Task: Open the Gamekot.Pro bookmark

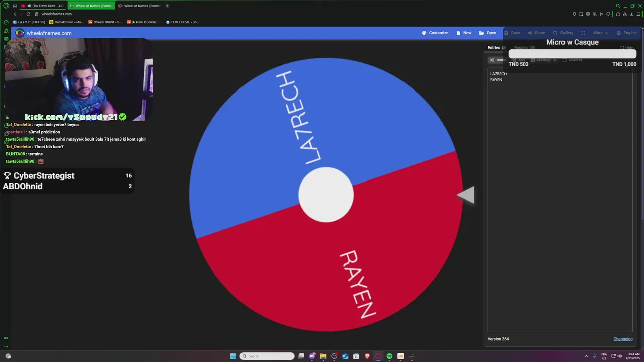Action: tap(66, 22)
